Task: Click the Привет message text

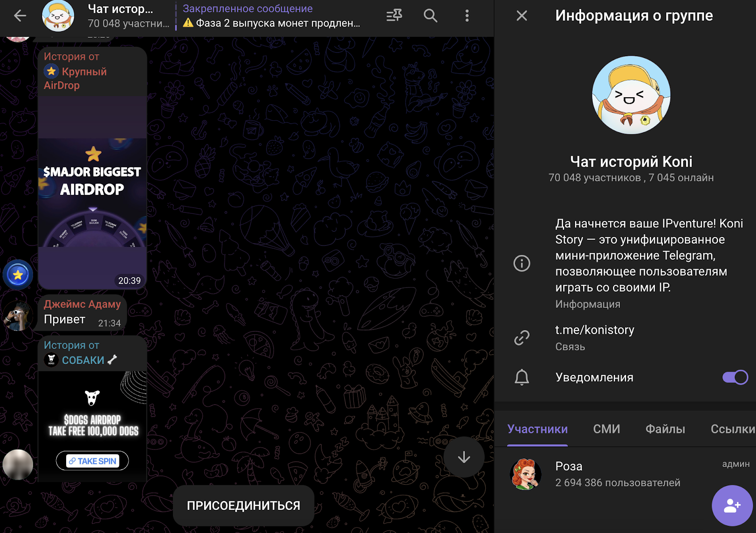Action: [65, 320]
